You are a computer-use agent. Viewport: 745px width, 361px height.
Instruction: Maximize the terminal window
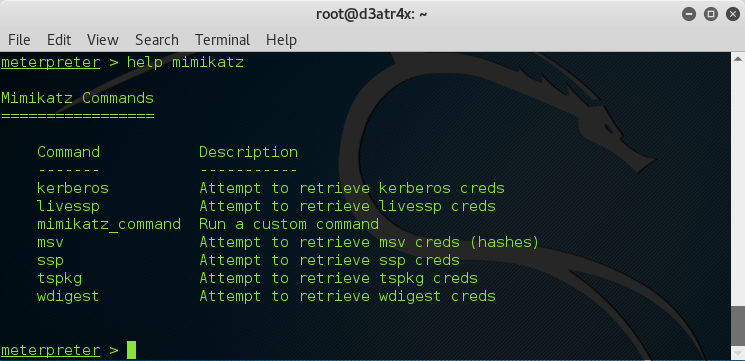(x=711, y=14)
